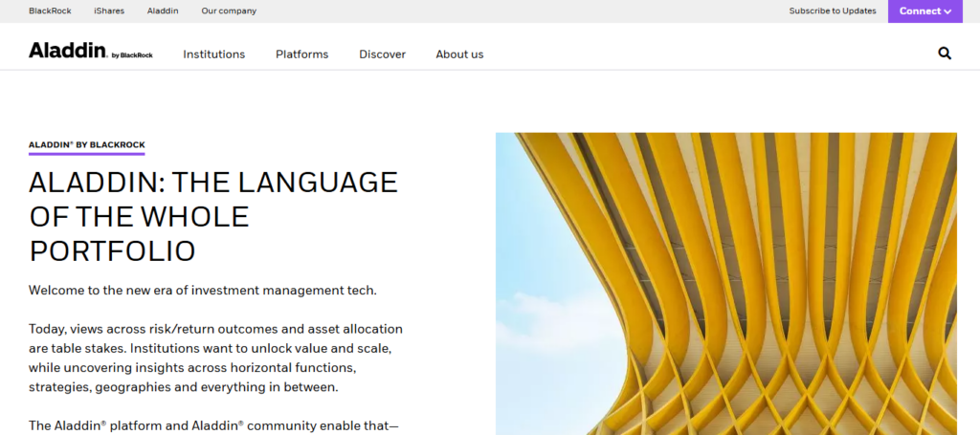Click the Aladdin link in top utility bar
The height and width of the screenshot is (435, 980).
pyautogui.click(x=162, y=11)
